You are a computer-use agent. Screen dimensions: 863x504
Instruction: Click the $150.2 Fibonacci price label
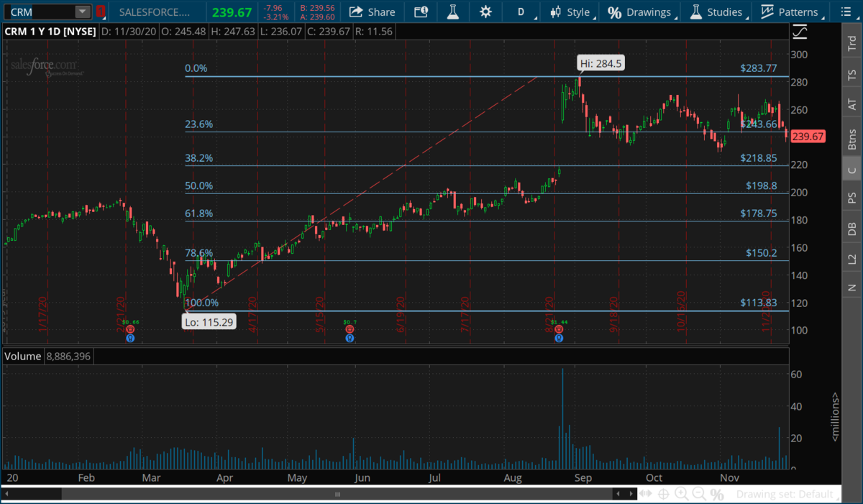point(762,253)
